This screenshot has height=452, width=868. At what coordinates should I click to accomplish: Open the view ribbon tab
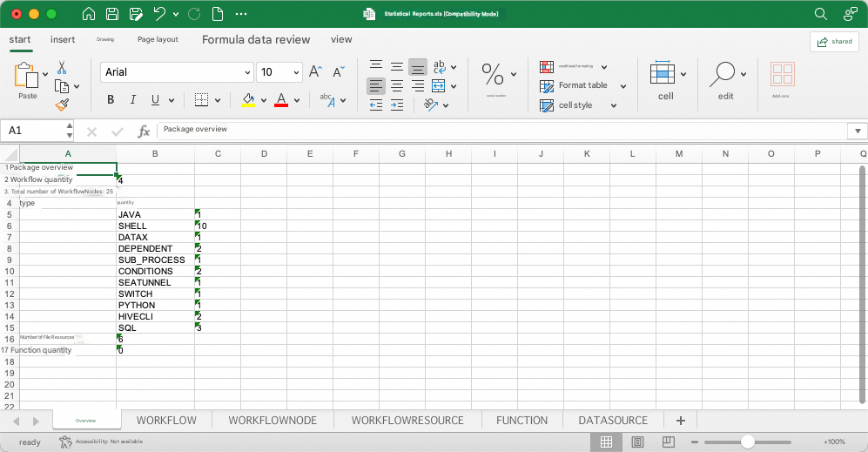(x=341, y=39)
